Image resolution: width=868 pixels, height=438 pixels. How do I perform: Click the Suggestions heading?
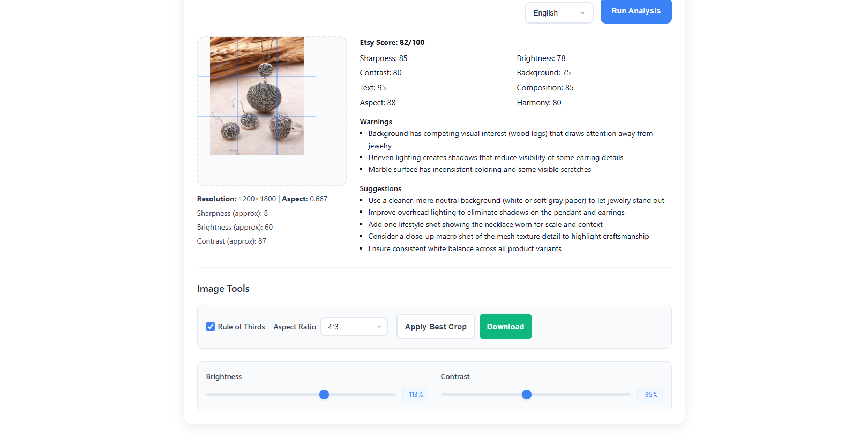click(380, 189)
